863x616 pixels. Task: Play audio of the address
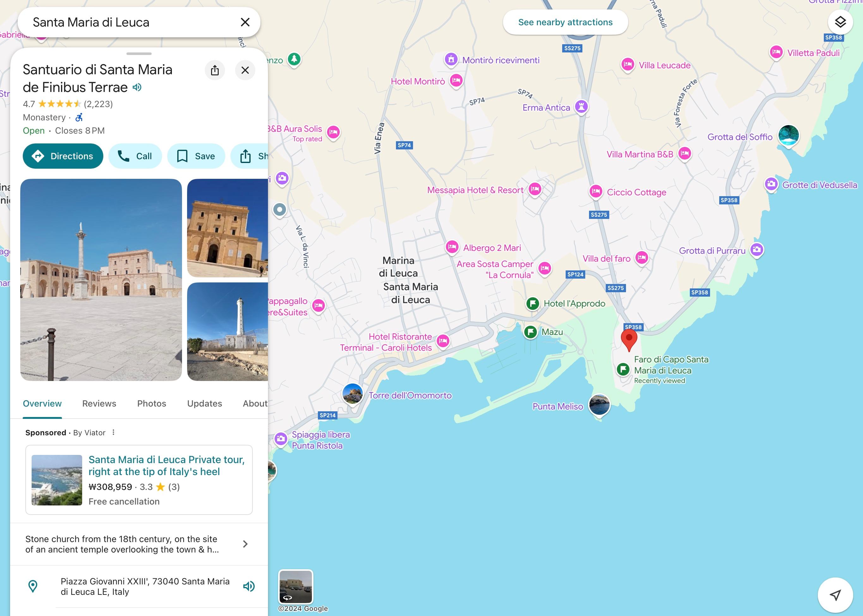[249, 586]
